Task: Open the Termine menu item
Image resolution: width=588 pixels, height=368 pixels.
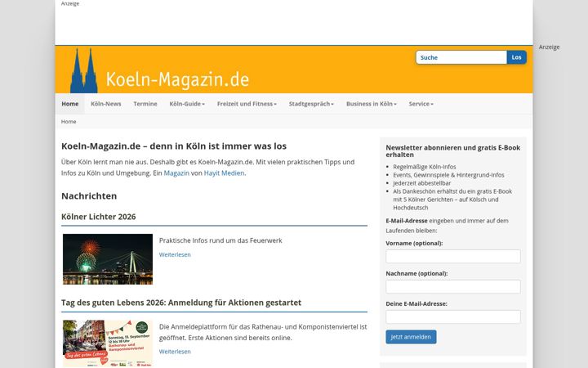Action: tap(145, 104)
